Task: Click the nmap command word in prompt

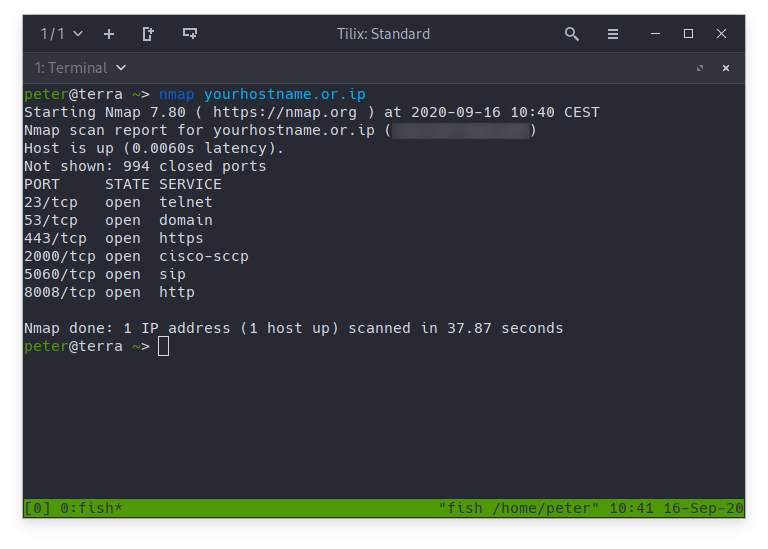Action: pos(177,94)
